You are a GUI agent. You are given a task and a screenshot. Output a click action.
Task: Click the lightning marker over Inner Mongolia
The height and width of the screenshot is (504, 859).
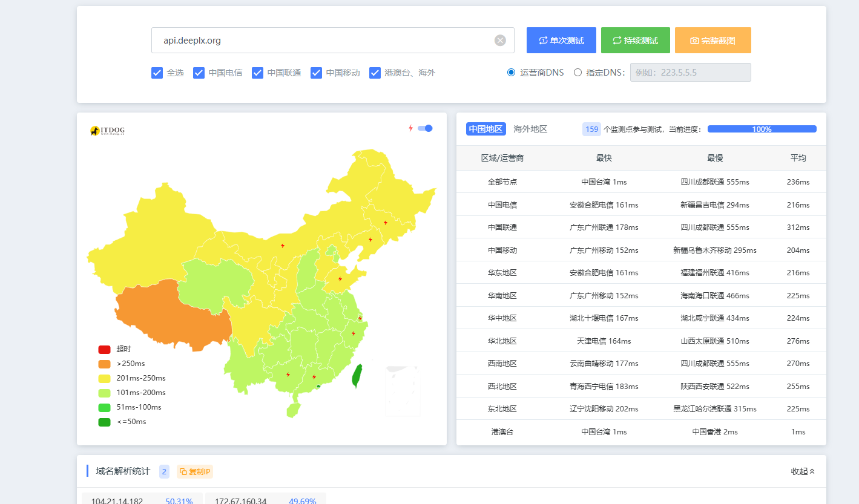[282, 246]
